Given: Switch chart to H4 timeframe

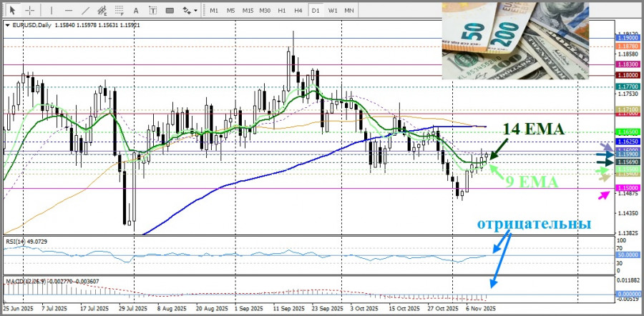Looking at the screenshot, I should coord(298,11).
